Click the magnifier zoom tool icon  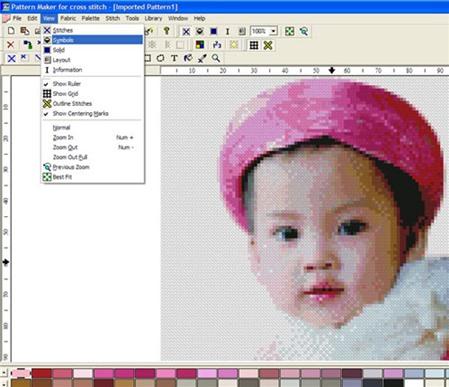pyautogui.click(x=216, y=58)
